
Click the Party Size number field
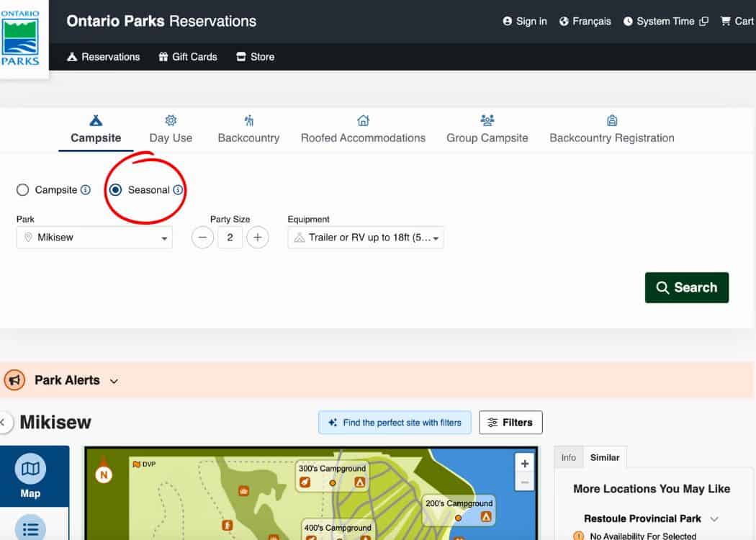[x=230, y=237]
